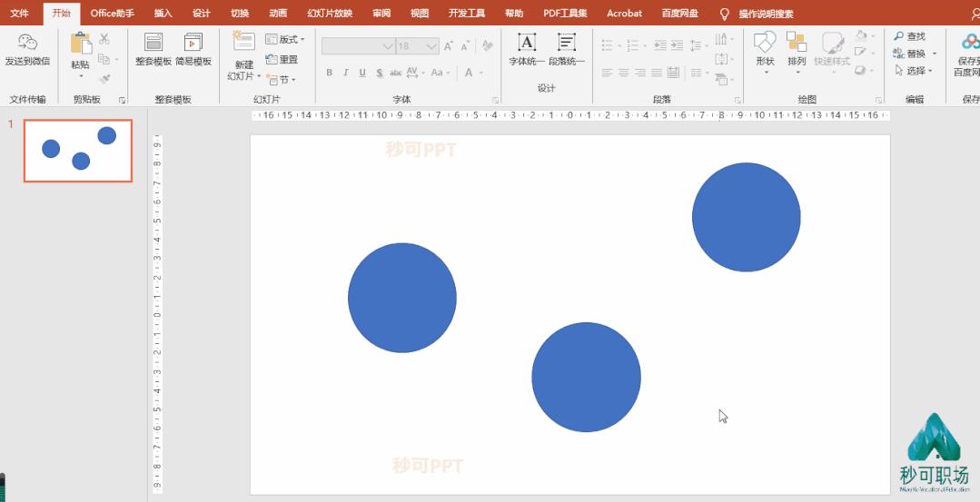
Task: Select slide 1 thumbnail in panel
Action: tap(78, 151)
